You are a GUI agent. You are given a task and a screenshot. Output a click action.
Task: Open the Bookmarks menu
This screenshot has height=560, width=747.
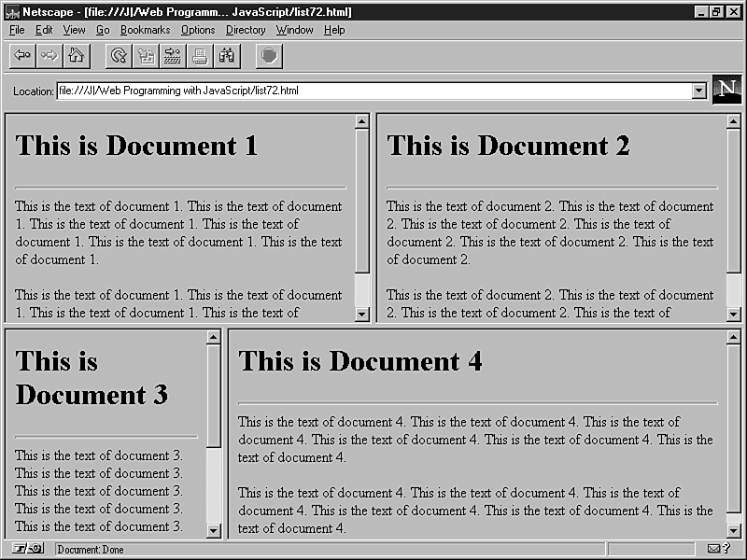145,30
